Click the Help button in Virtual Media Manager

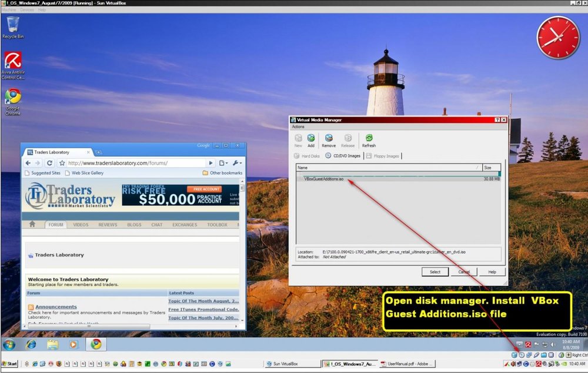point(492,272)
